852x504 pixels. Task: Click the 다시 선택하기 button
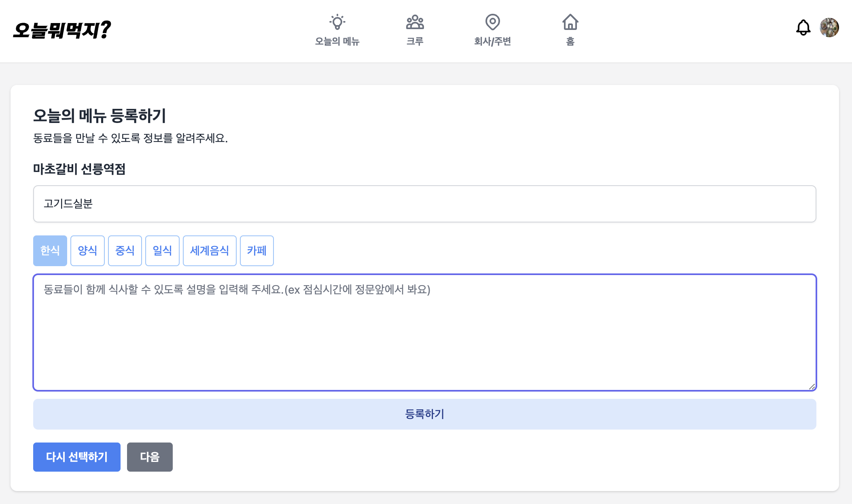click(77, 457)
